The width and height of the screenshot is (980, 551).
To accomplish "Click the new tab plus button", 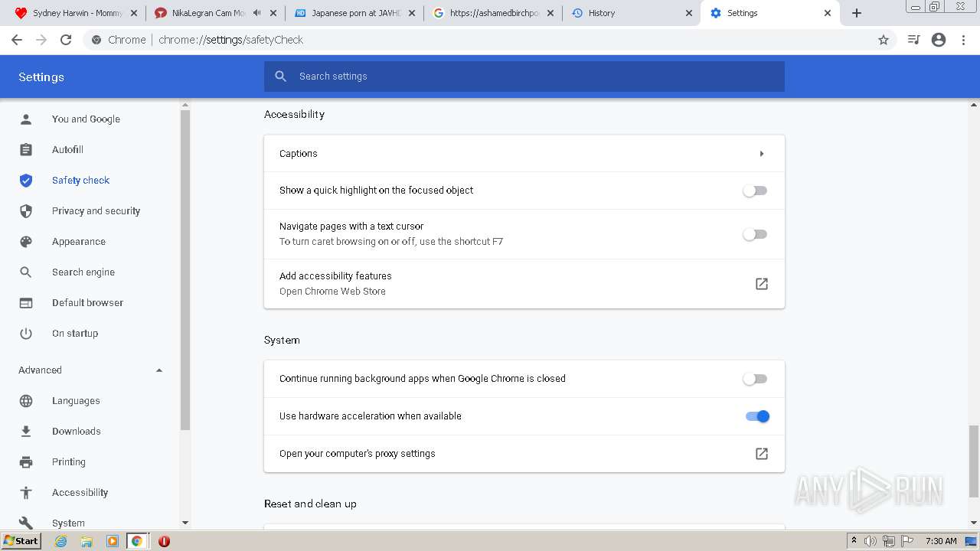I will [857, 13].
